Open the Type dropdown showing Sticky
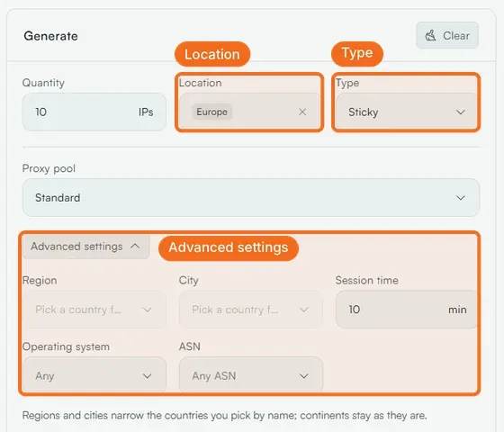The width and height of the screenshot is (504, 432). click(406, 112)
